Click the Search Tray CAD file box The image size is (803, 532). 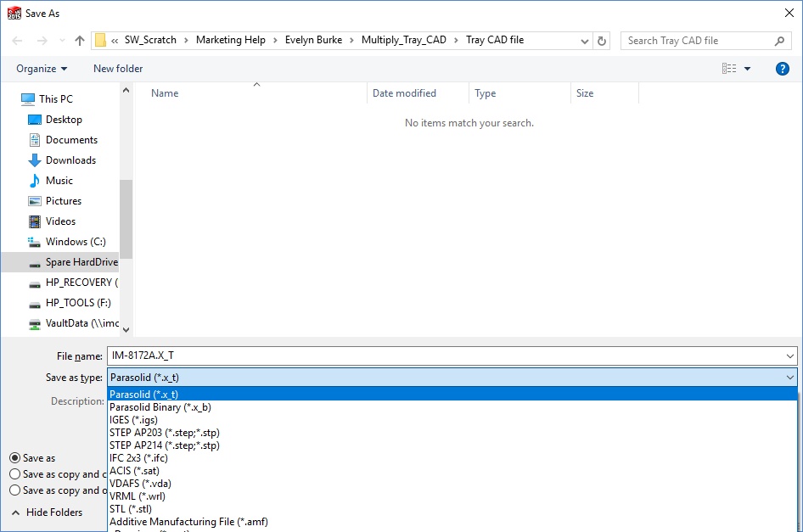click(705, 41)
